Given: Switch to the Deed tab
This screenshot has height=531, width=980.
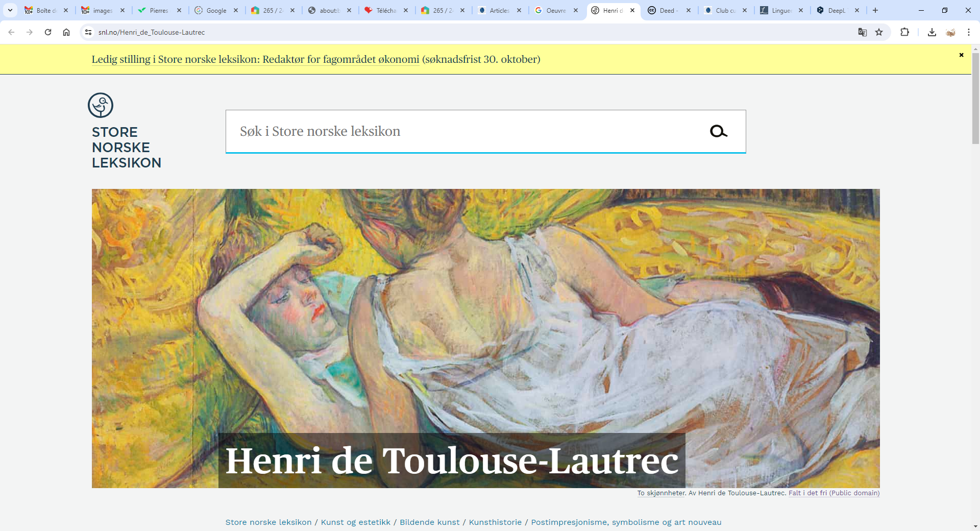Looking at the screenshot, I should [x=666, y=10].
